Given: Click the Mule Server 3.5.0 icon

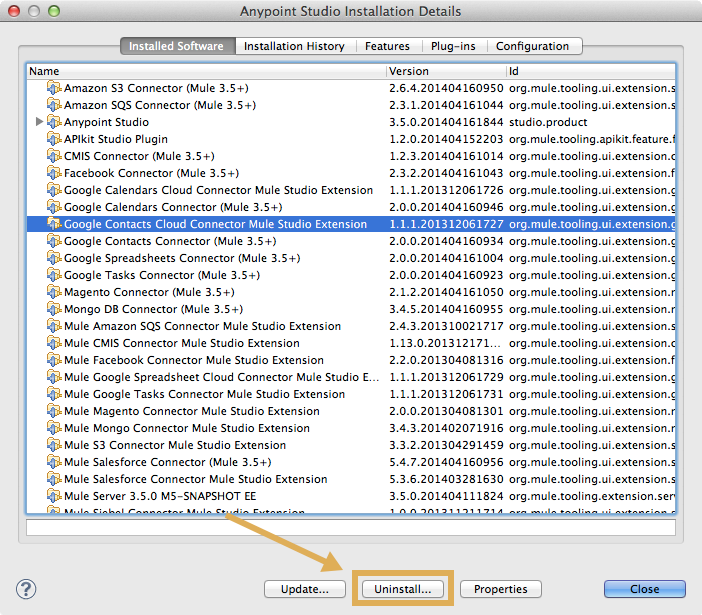Looking at the screenshot, I should (x=54, y=496).
